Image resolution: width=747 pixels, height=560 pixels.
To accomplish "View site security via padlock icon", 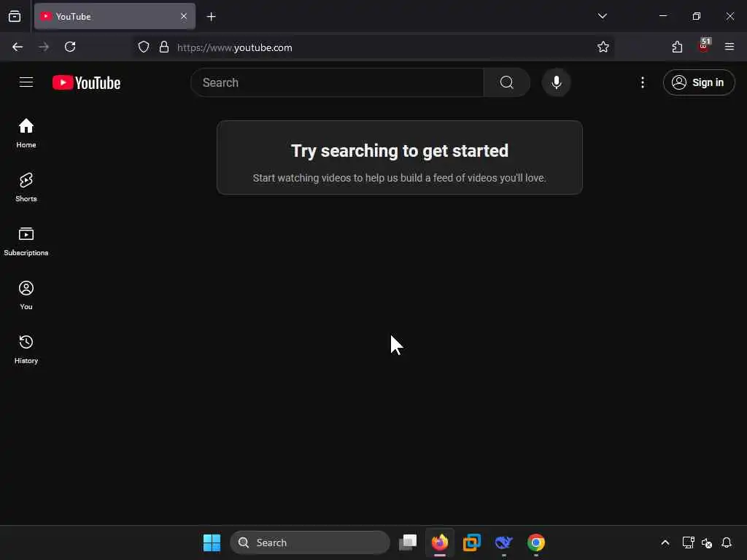I will pyautogui.click(x=164, y=47).
